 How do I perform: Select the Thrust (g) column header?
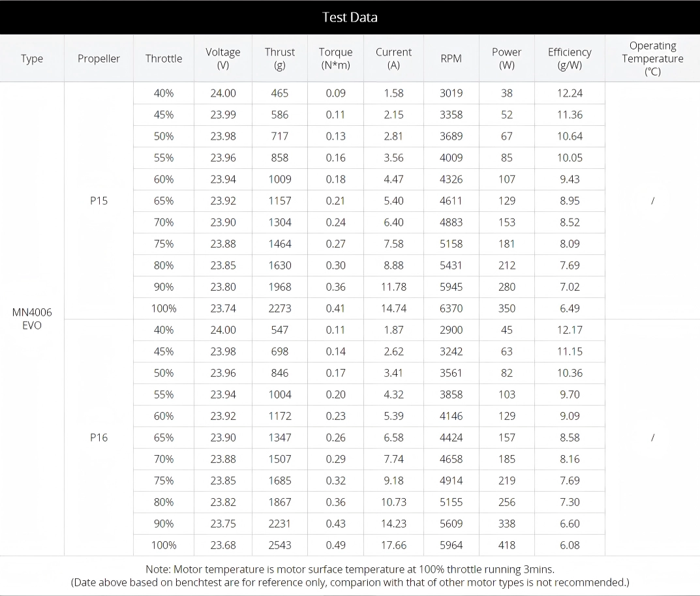280,59
